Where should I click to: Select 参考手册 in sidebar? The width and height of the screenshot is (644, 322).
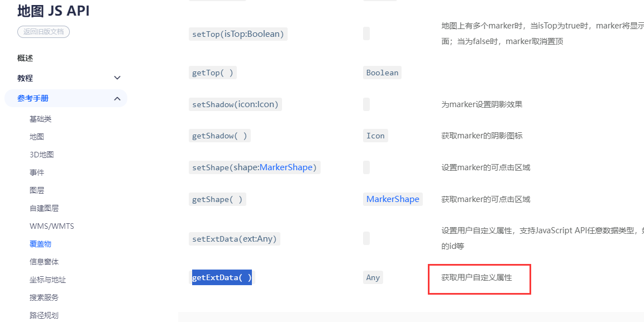click(x=33, y=98)
